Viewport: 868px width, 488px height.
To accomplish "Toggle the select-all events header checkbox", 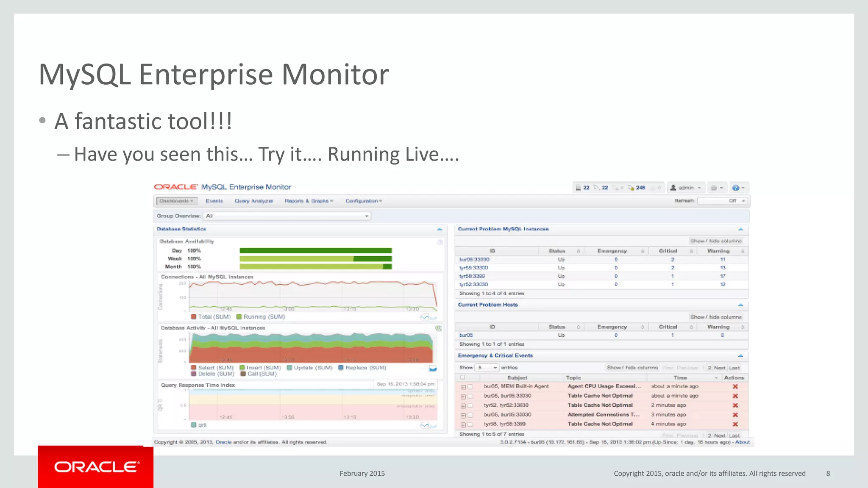I will click(x=462, y=377).
